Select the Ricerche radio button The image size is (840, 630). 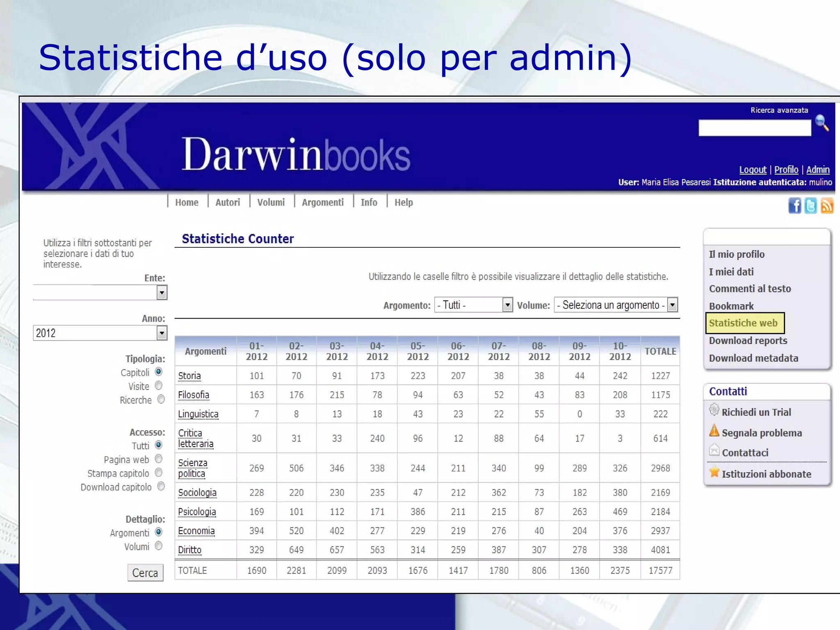coord(161,399)
